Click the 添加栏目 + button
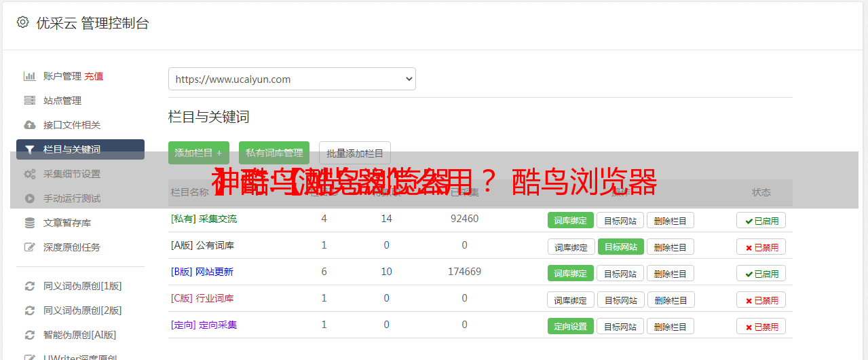The height and width of the screenshot is (360, 868). (198, 153)
